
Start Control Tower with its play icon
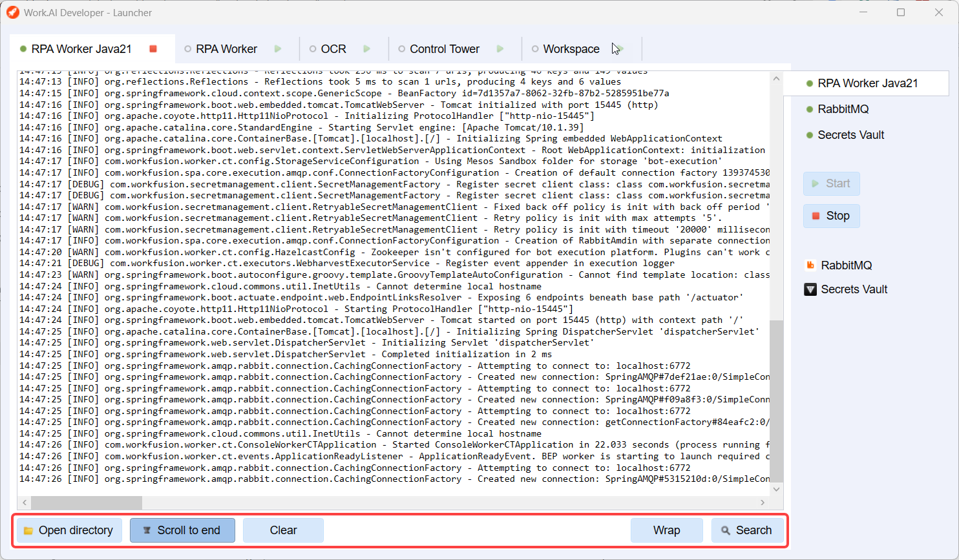(x=500, y=49)
